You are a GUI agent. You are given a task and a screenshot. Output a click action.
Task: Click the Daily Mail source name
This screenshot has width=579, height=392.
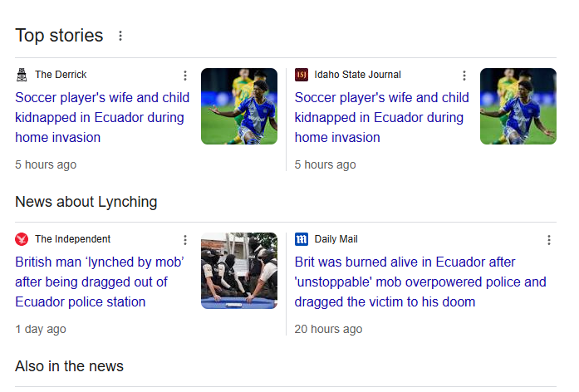point(336,239)
